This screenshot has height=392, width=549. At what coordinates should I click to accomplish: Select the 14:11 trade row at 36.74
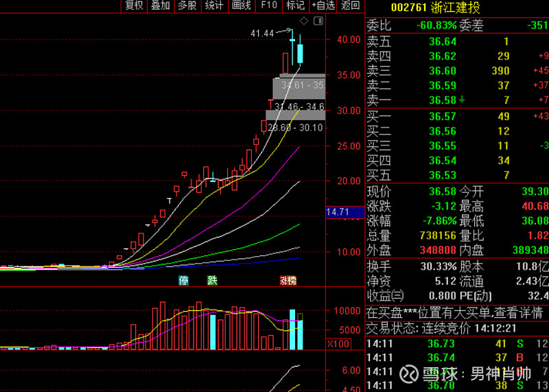pos(457,358)
